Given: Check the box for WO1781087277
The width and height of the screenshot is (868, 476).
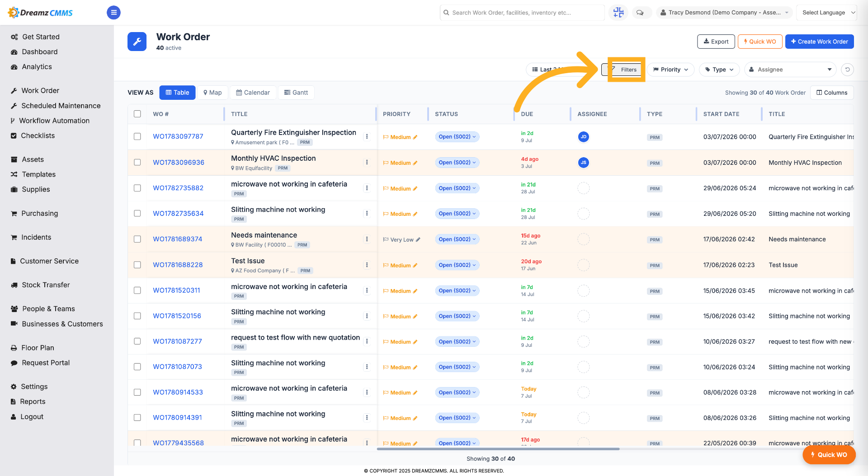Looking at the screenshot, I should pyautogui.click(x=137, y=341).
